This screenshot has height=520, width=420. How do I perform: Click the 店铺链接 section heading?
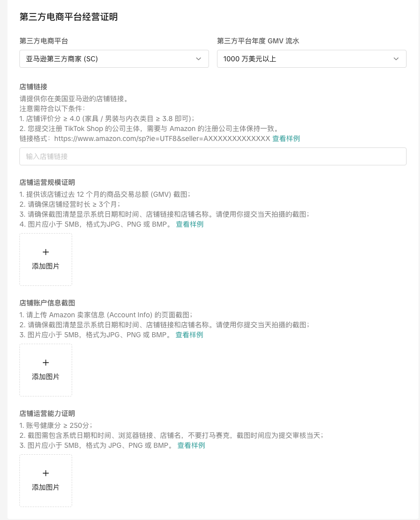[x=33, y=87]
